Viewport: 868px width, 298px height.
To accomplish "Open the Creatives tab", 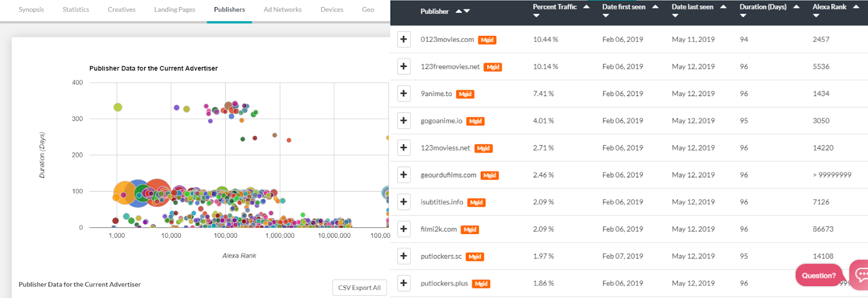I will point(122,10).
